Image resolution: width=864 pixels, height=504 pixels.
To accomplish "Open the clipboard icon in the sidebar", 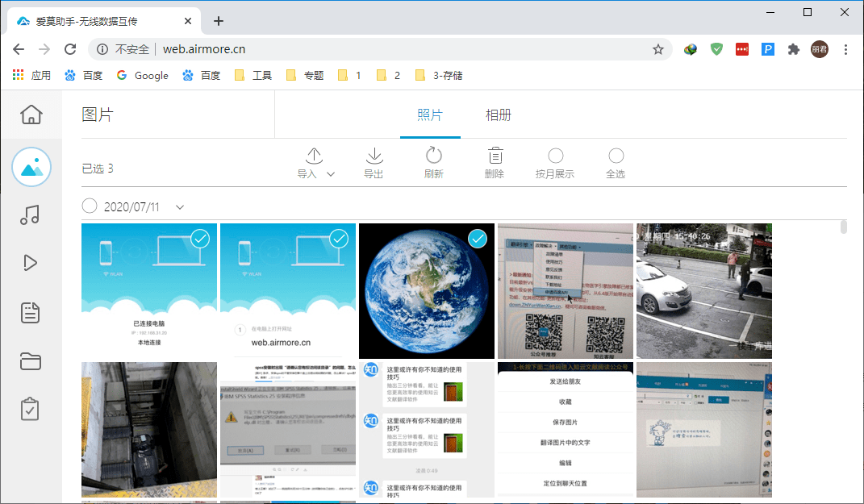I will click(x=30, y=410).
